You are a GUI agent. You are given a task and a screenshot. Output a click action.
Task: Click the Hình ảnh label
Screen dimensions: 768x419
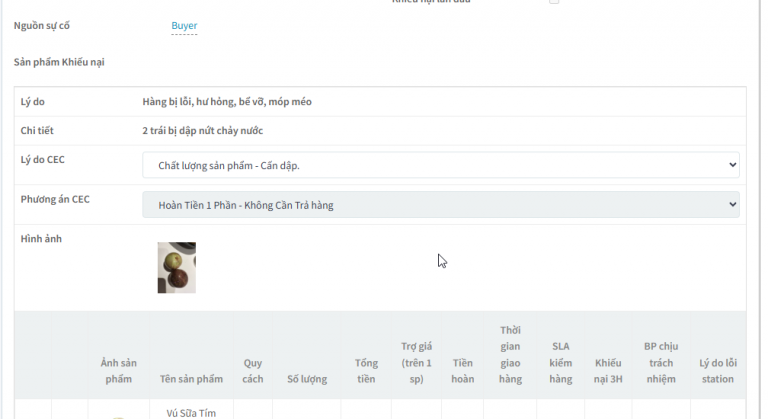(x=41, y=239)
